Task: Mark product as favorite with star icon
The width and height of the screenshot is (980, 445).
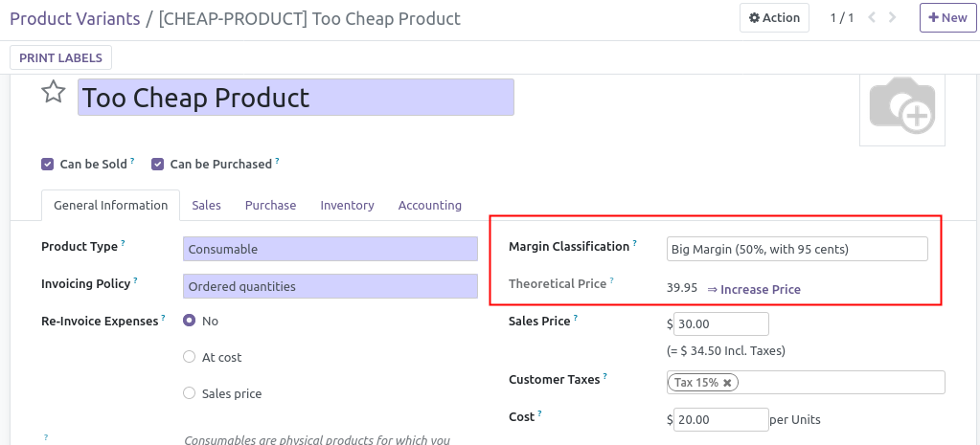Action: point(53,92)
